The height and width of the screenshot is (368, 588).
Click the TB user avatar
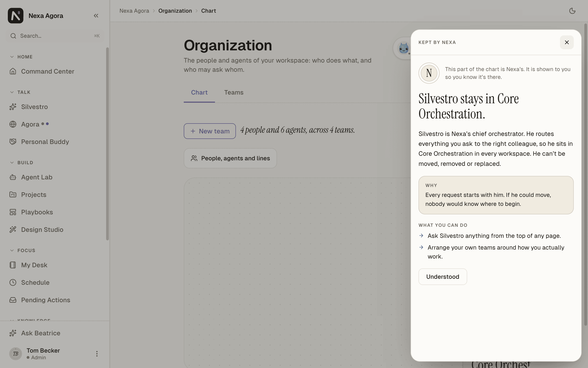pos(16,354)
